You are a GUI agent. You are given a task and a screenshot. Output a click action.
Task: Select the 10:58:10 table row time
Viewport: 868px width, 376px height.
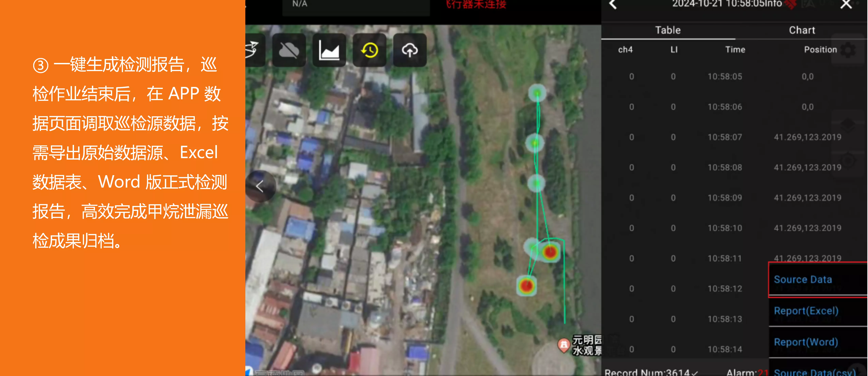pos(725,228)
